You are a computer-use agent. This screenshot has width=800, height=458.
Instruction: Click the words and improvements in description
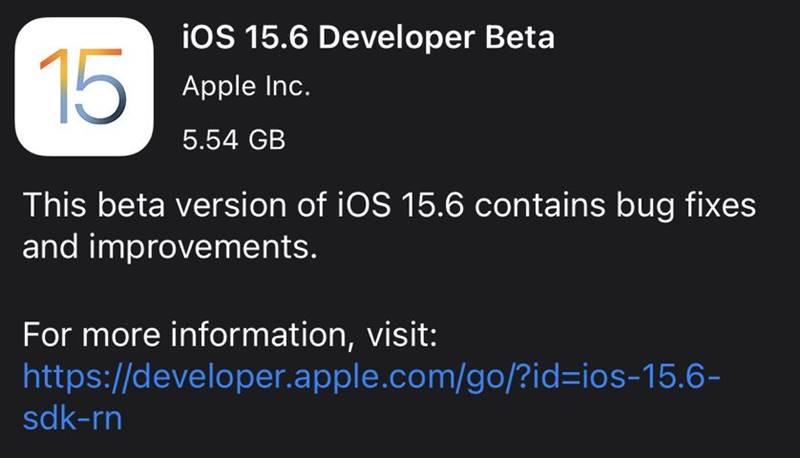click(x=169, y=248)
